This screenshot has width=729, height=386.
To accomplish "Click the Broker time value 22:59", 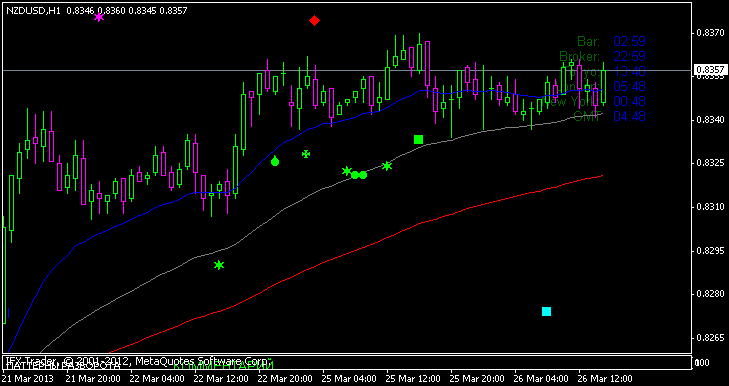I will pos(630,56).
